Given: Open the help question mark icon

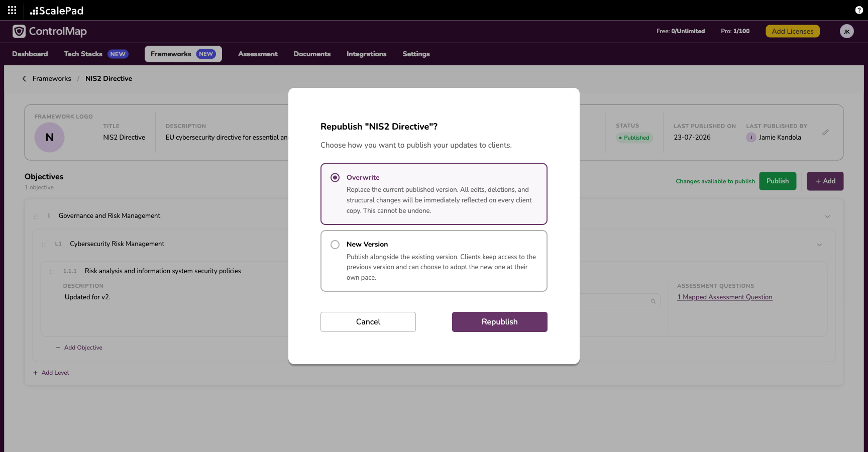Looking at the screenshot, I should coord(859,10).
